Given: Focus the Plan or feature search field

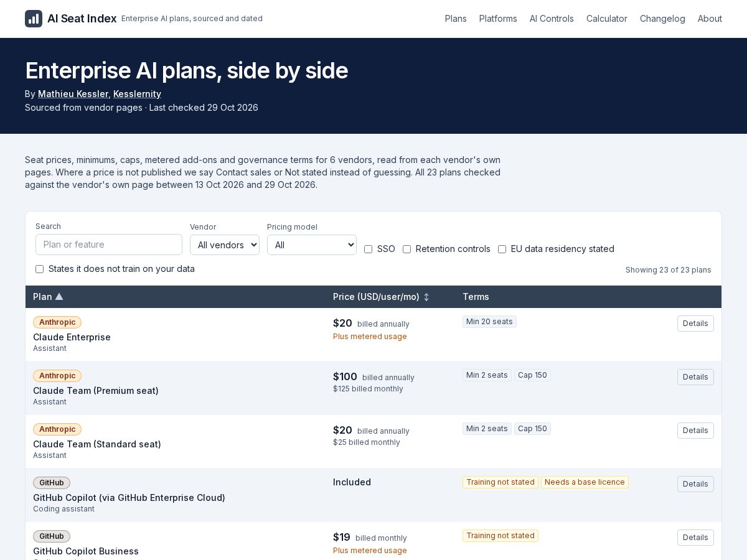Looking at the screenshot, I should click(x=109, y=245).
